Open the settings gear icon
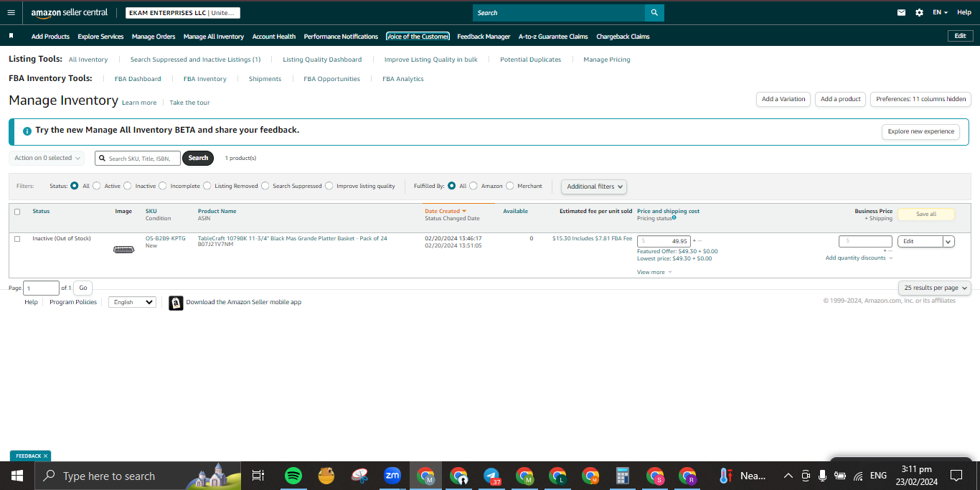Screen dimensions: 980x490 (919, 13)
